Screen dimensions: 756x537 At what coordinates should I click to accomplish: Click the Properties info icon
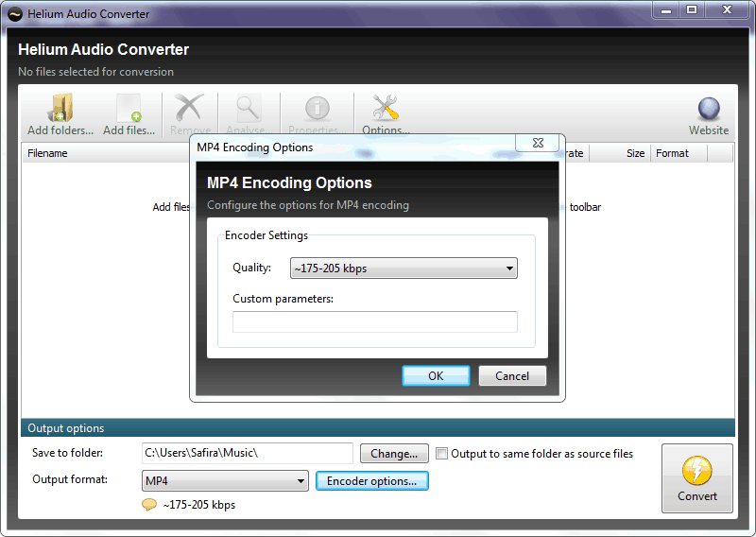point(318,109)
